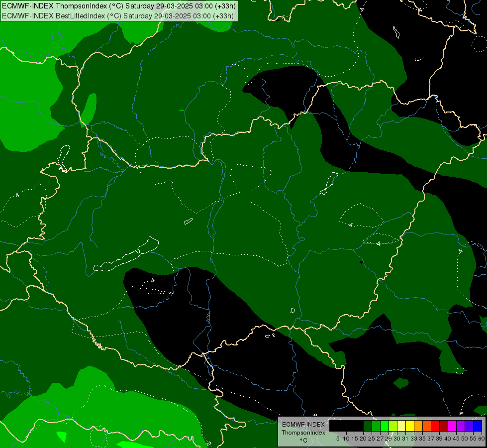Image resolution: width=487 pixels, height=448 pixels.
Task: Click the legend tick value 31
Action: 405,439
